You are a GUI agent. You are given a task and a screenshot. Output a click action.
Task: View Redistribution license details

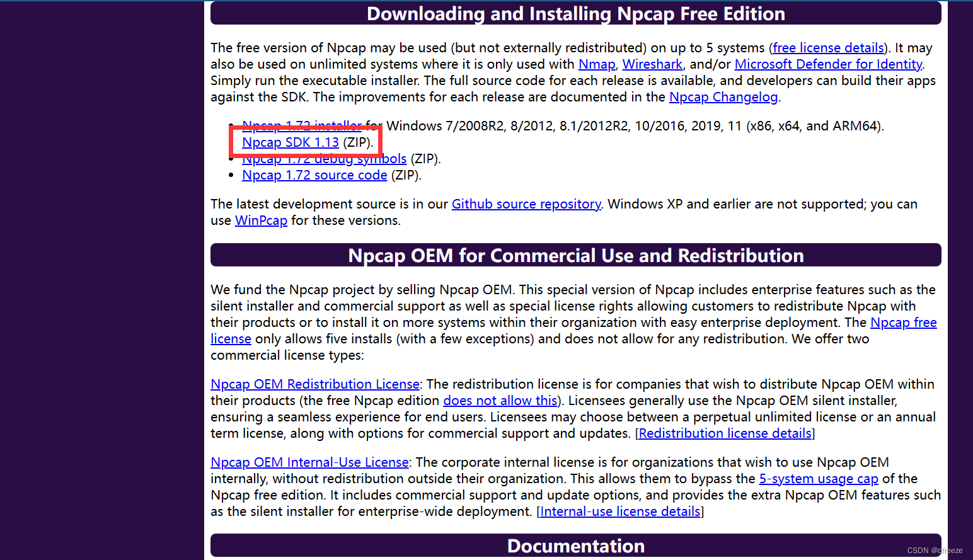(723, 433)
